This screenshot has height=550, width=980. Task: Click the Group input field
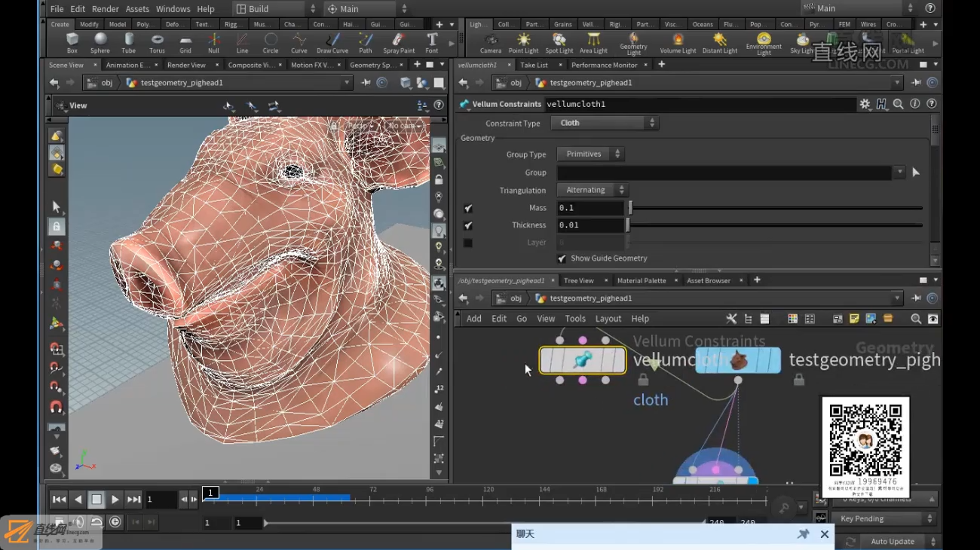724,173
